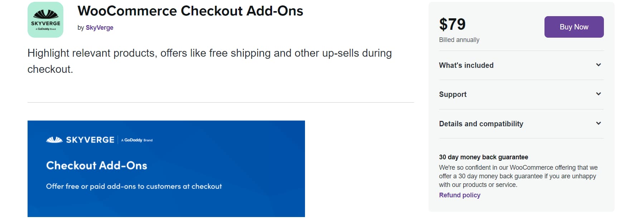Open the Refund policy link
Viewport: 644px width, 221px height.
460,195
